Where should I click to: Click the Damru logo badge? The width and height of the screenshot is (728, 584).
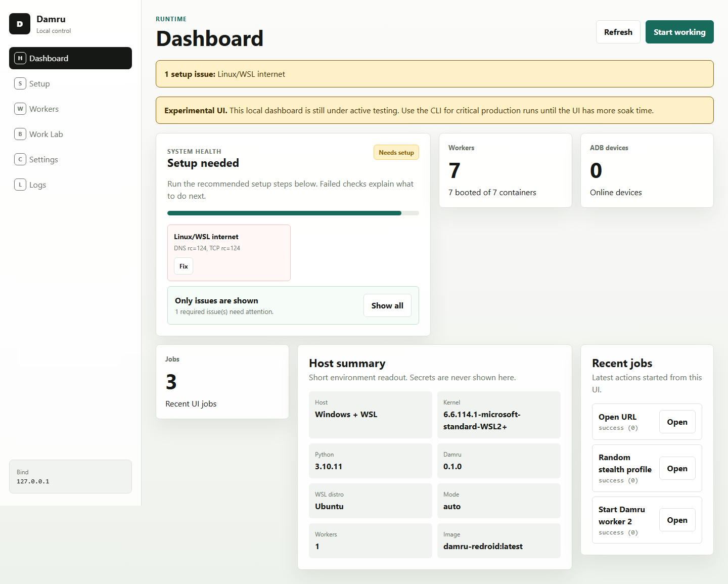(20, 24)
